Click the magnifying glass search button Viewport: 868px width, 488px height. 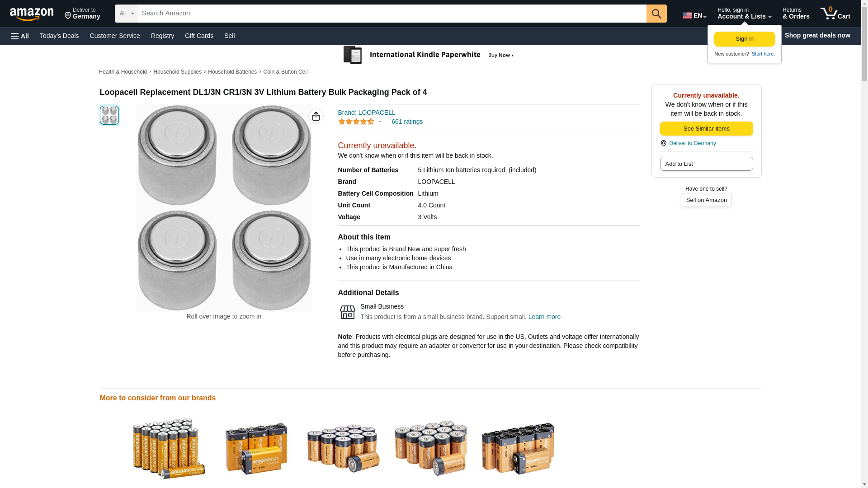click(x=656, y=14)
